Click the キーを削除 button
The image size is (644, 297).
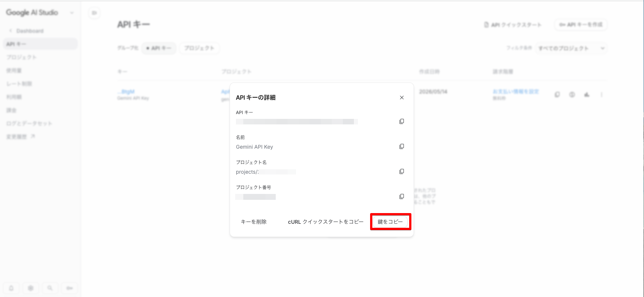[x=254, y=222]
